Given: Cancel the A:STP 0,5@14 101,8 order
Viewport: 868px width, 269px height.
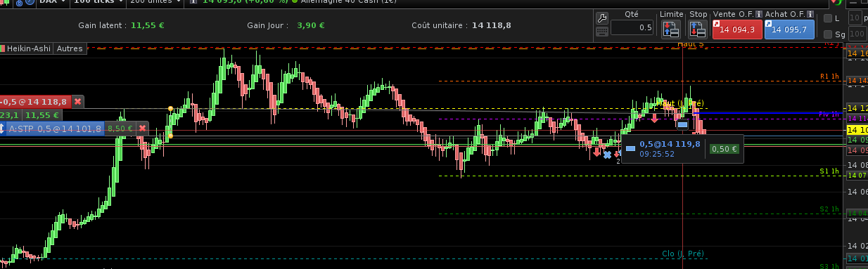Looking at the screenshot, I should 142,129.
